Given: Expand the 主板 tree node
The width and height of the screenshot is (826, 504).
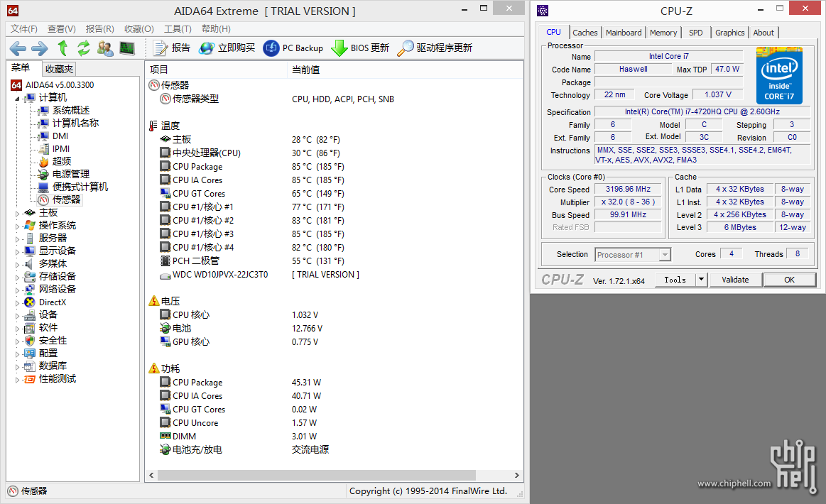Looking at the screenshot, I should tap(17, 213).
